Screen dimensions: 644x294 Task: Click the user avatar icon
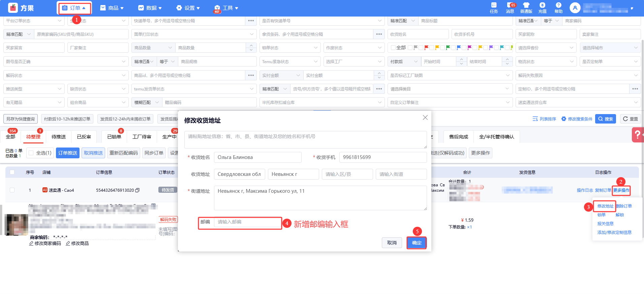point(575,8)
